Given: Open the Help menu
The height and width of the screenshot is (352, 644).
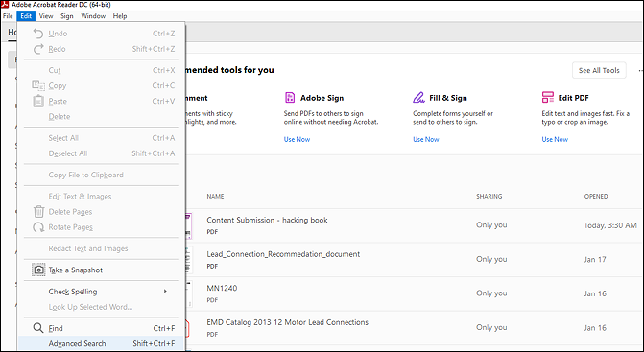Looking at the screenshot, I should tap(120, 16).
